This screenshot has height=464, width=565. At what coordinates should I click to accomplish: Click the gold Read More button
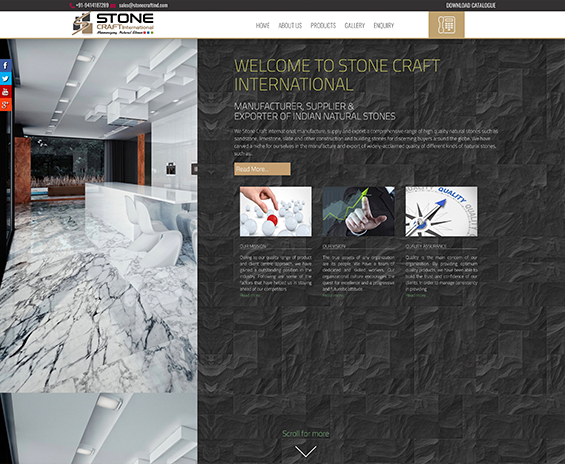tap(262, 169)
